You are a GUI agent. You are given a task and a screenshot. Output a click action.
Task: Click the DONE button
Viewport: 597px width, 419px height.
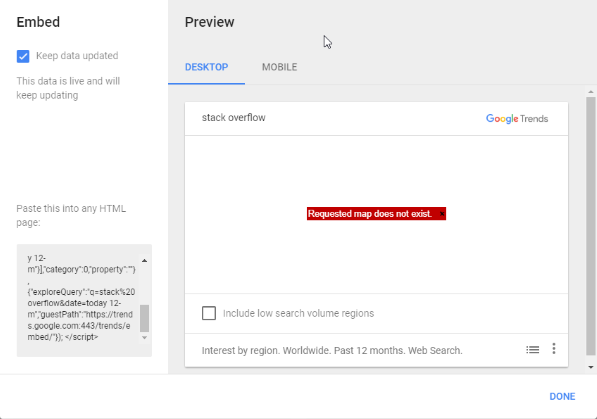pos(562,397)
